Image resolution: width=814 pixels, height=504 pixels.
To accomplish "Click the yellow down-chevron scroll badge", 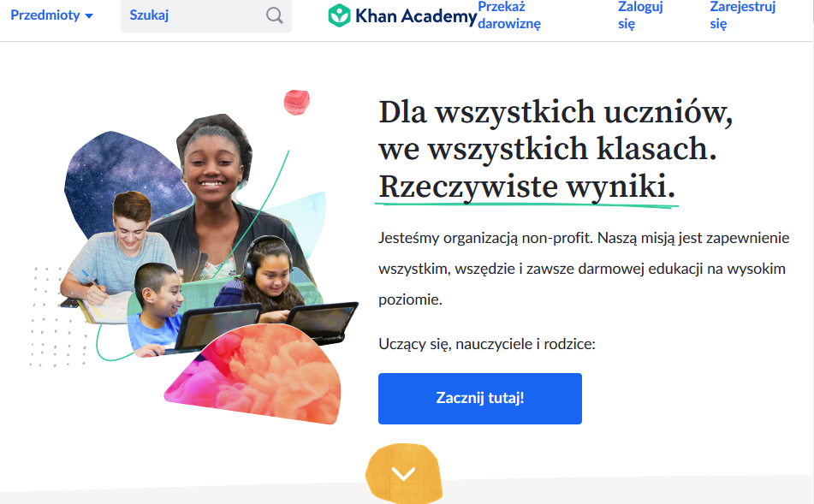I will 404,473.
